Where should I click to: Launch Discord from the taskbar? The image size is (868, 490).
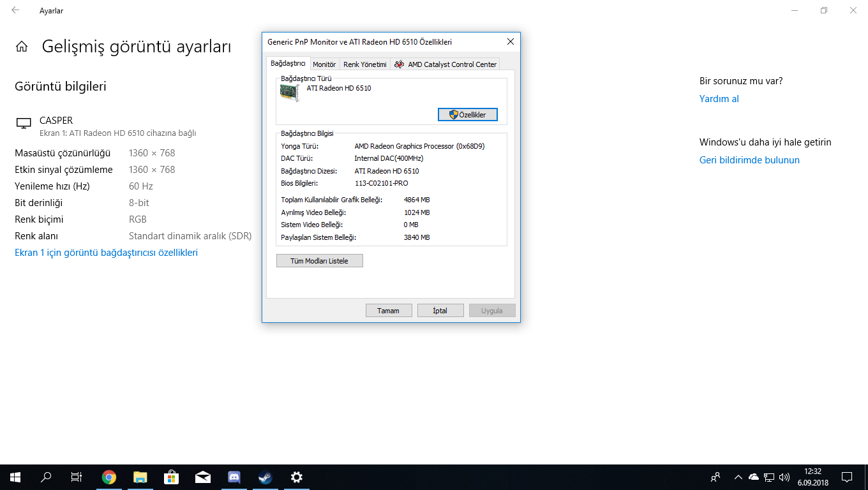(x=234, y=477)
